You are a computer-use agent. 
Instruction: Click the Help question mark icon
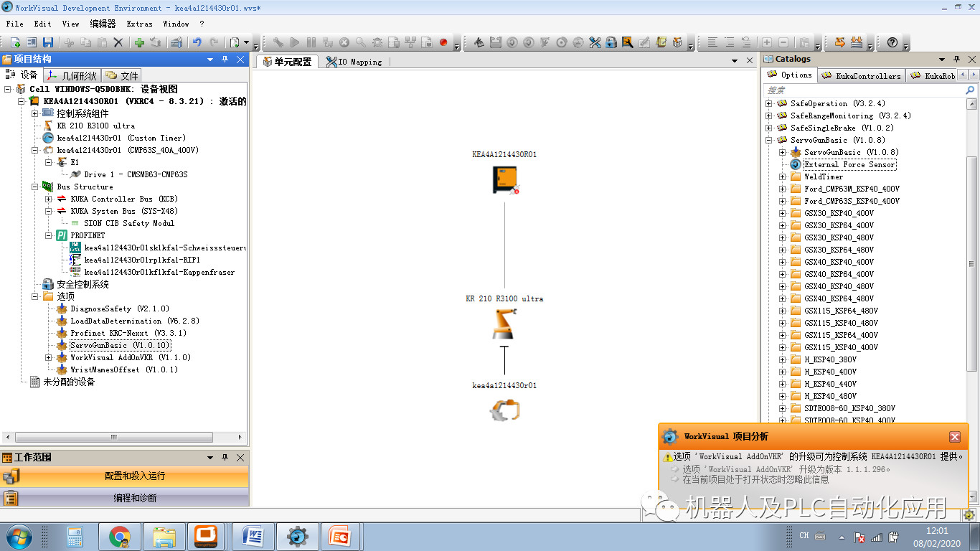tap(892, 42)
